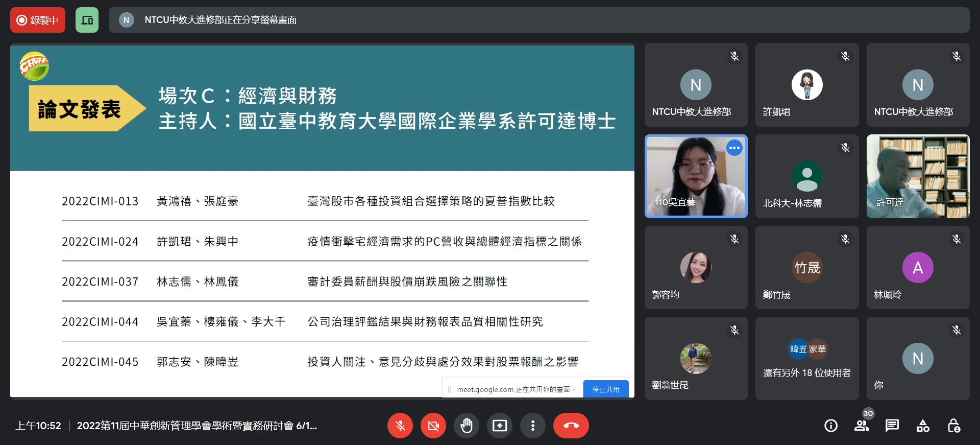This screenshot has height=445, width=980.
Task: Leave the call with red hang-up button
Action: (x=571, y=426)
